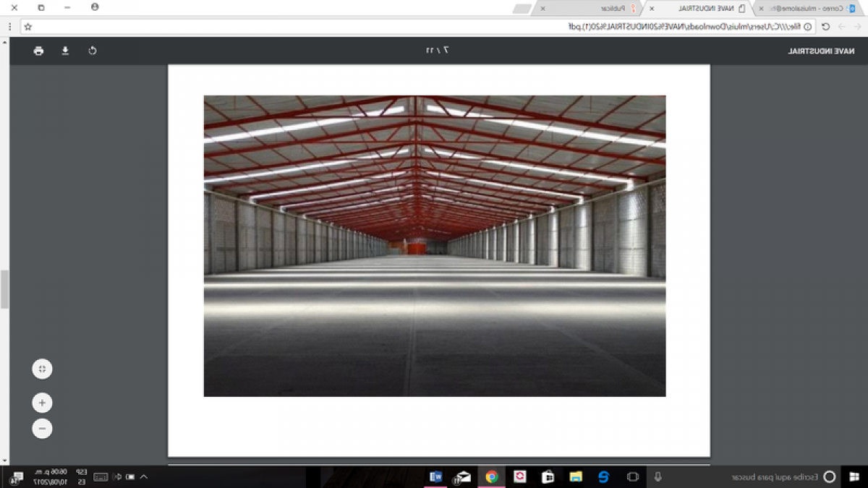
Task: Zoom out of the PDF document
Action: (x=42, y=428)
